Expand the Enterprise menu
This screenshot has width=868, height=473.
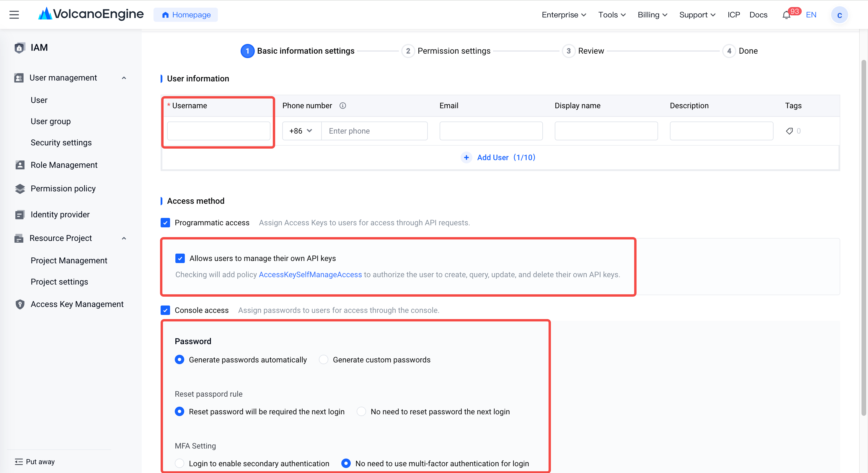point(564,15)
